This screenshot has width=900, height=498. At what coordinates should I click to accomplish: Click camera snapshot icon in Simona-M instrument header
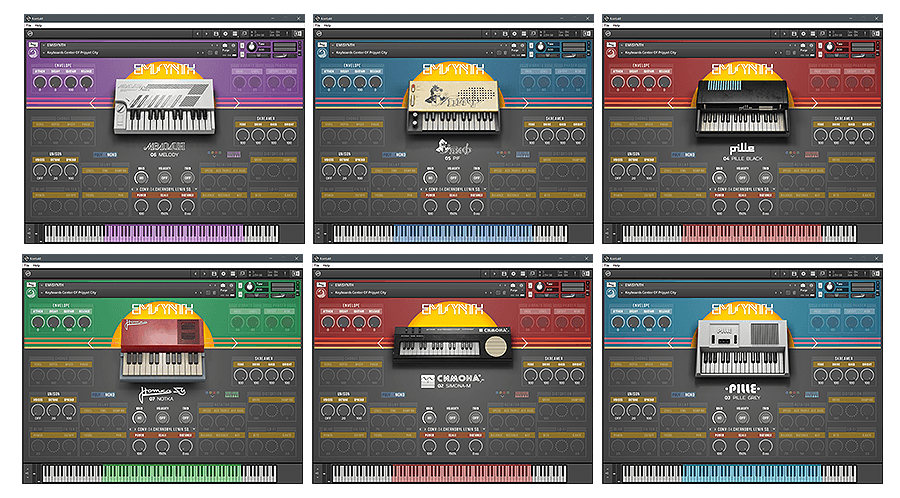click(x=513, y=285)
